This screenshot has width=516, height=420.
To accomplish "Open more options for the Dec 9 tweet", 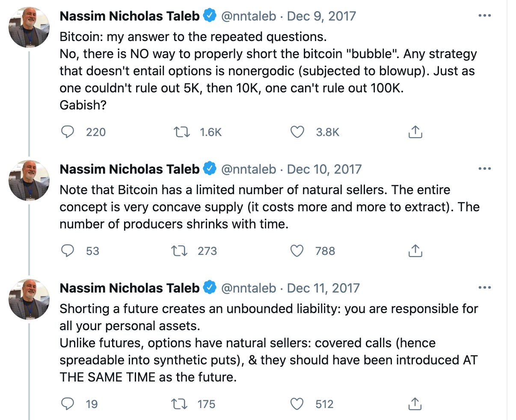I will click(485, 15).
